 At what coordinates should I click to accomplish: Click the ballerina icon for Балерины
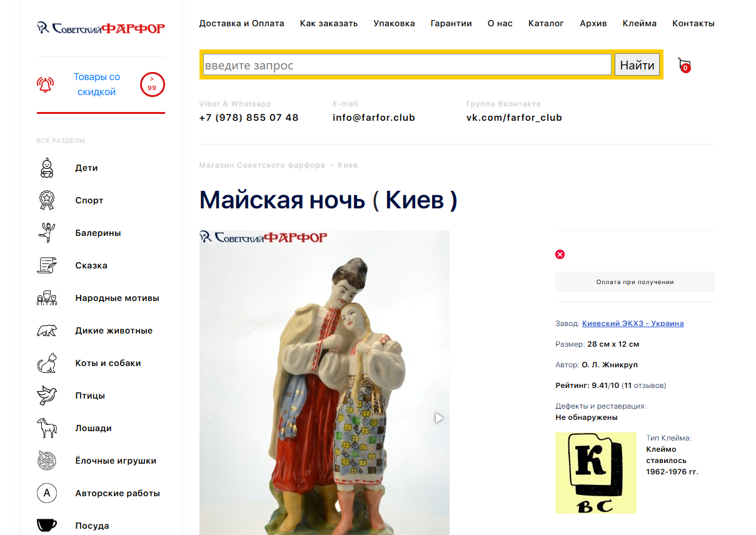click(47, 233)
